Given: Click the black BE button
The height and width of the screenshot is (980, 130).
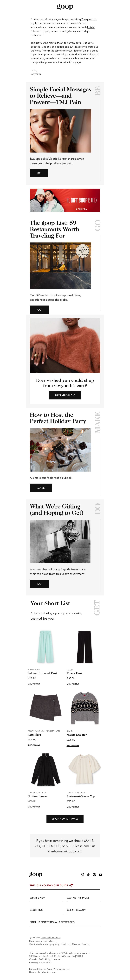Looking at the screenshot, I should pos(39,173).
